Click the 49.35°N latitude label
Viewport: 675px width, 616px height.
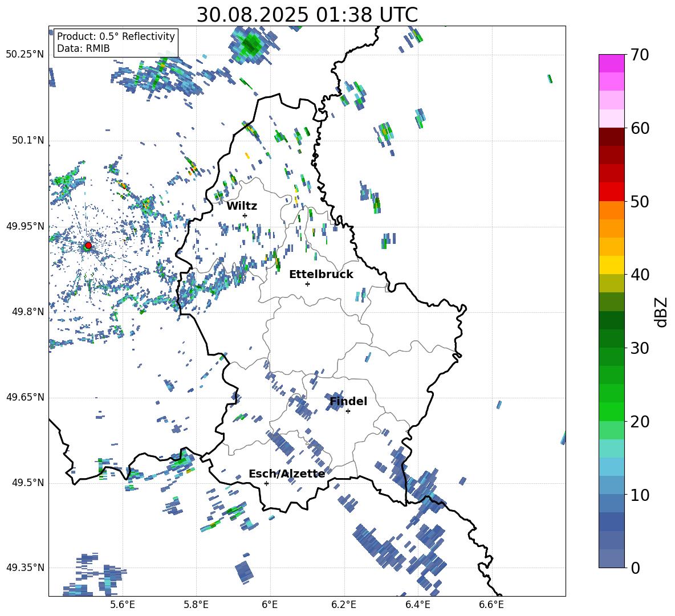(x=25, y=568)
